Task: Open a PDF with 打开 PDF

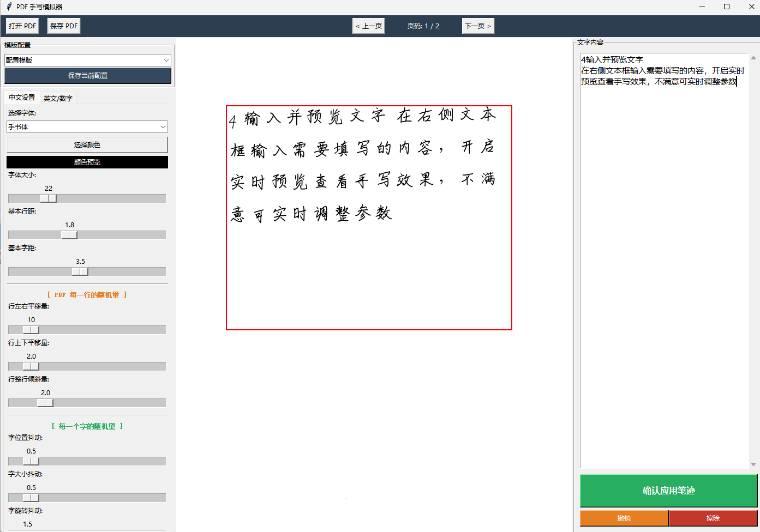Action: (x=22, y=26)
